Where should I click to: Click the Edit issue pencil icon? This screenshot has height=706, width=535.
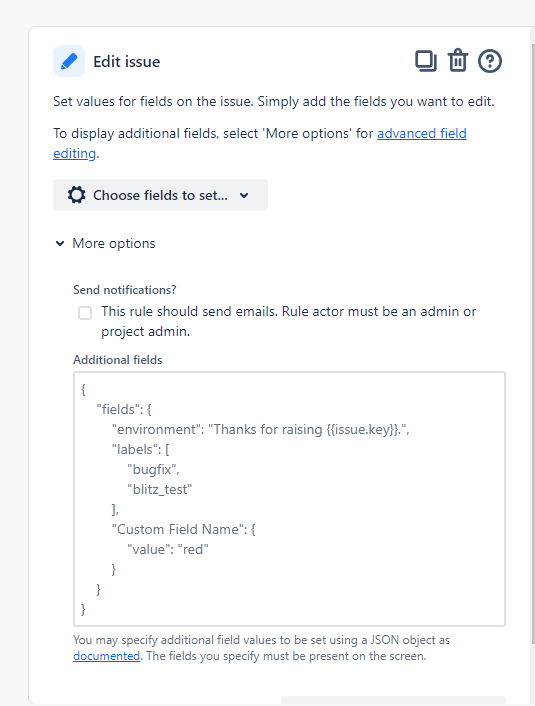69,61
